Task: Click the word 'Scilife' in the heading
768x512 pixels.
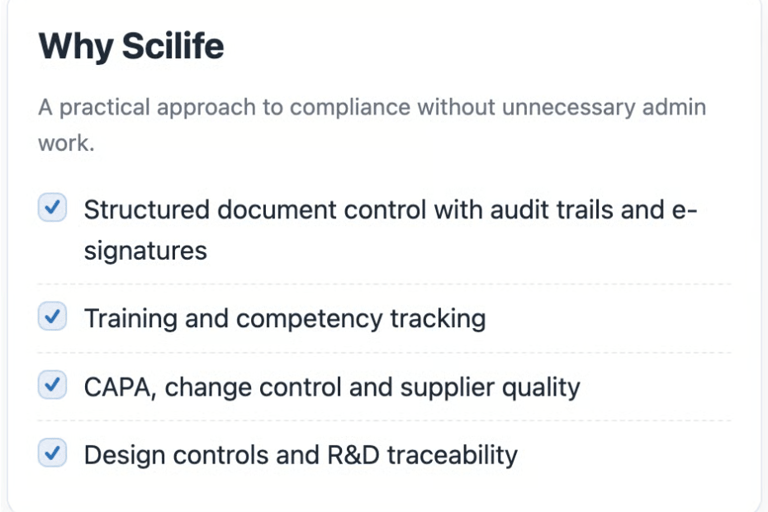Action: (174, 47)
